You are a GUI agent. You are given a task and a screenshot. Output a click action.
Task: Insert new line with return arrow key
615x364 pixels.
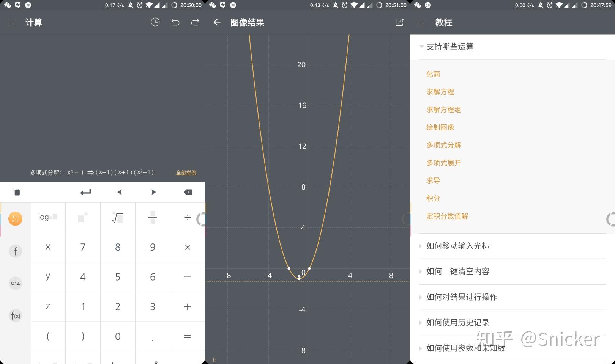(x=85, y=192)
